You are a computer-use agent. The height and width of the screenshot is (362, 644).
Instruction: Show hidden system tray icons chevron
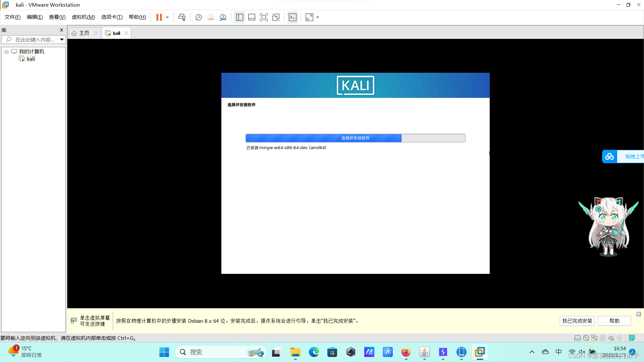pos(532,352)
